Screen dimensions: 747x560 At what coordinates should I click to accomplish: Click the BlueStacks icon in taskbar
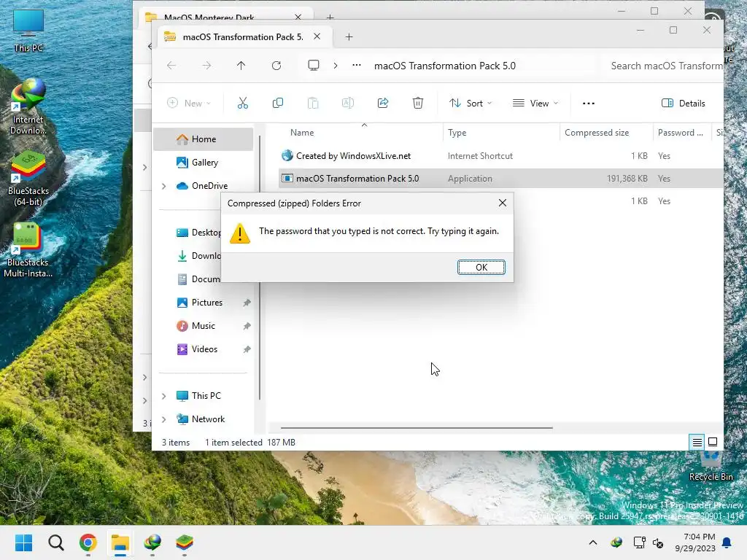point(185,542)
